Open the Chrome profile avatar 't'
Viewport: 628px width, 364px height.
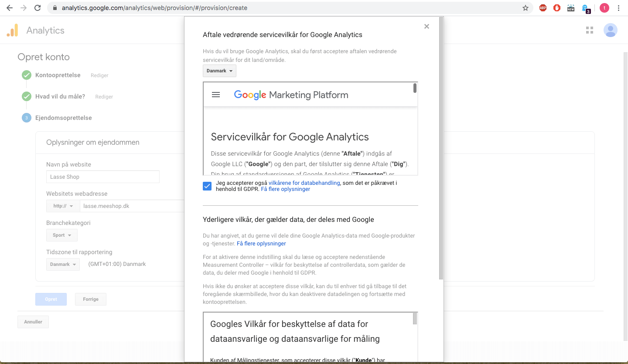pyautogui.click(x=604, y=8)
